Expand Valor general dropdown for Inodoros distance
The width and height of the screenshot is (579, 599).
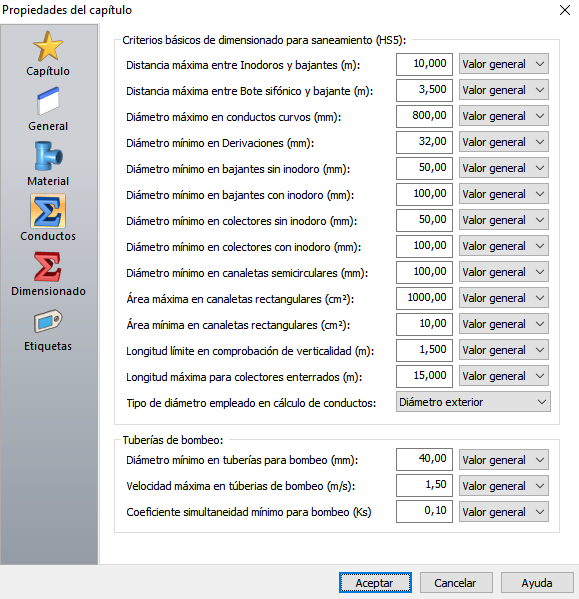(504, 64)
